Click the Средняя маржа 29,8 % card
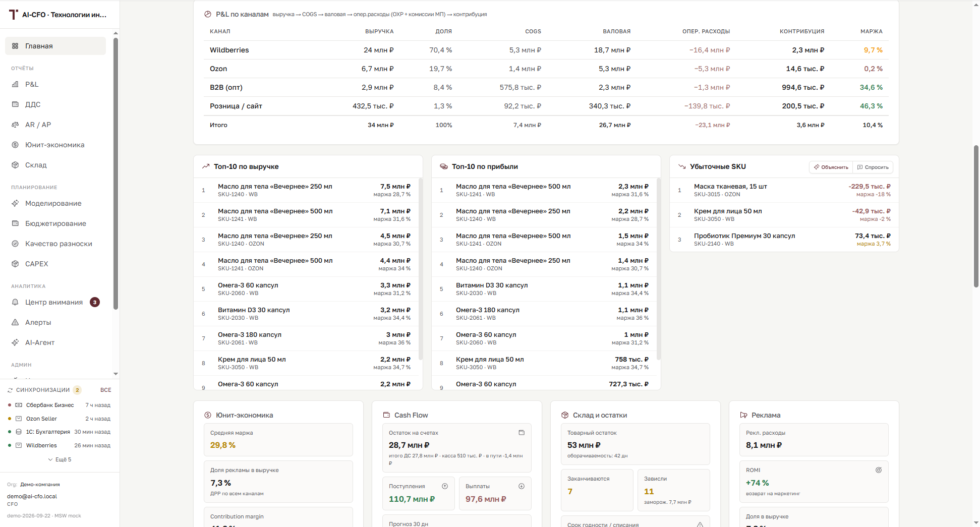The width and height of the screenshot is (980, 527). 278,440
